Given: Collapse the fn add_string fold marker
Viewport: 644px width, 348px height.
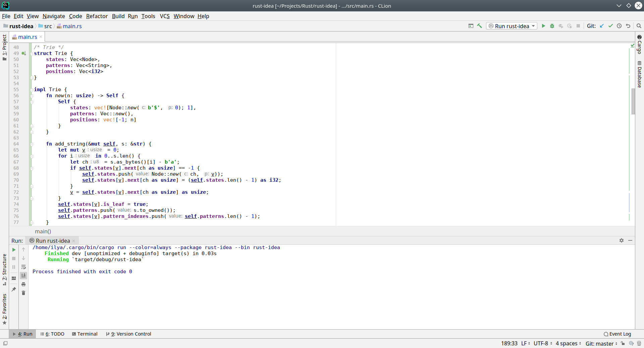Looking at the screenshot, I should [x=32, y=144].
